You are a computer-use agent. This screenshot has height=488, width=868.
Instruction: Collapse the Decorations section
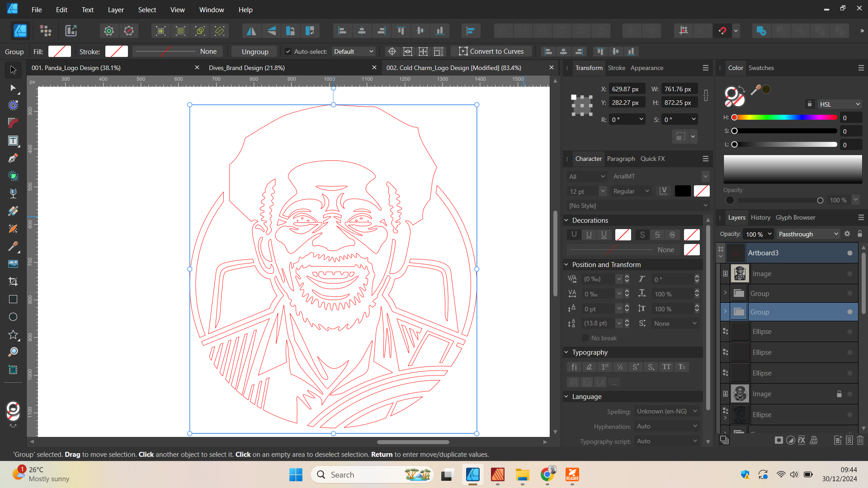(566, 221)
